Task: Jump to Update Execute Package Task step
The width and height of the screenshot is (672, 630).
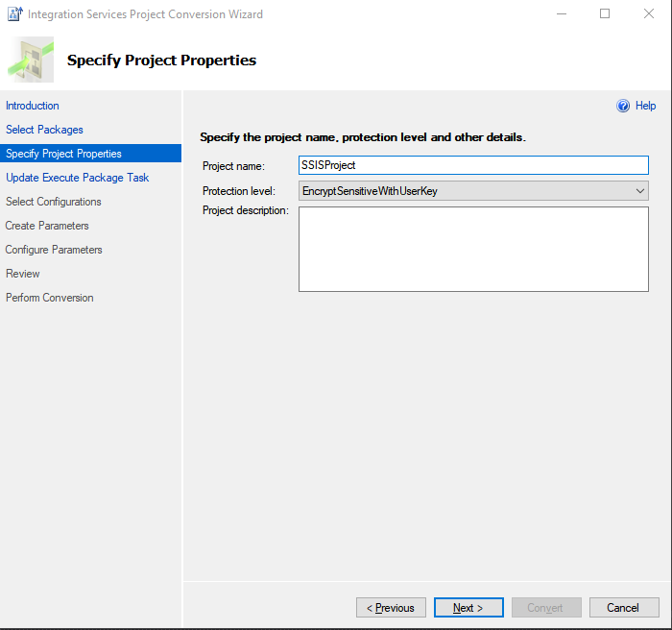Action: click(77, 178)
